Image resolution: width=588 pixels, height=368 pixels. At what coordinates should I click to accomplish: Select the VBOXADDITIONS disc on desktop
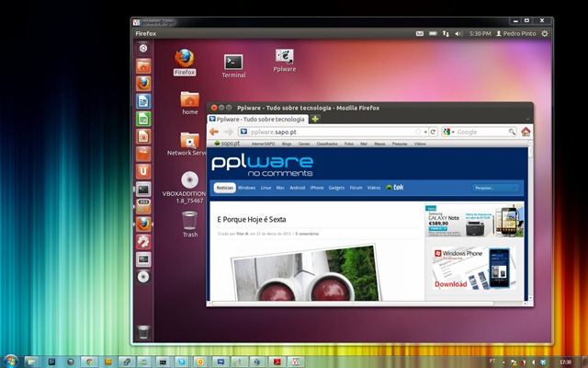click(187, 187)
